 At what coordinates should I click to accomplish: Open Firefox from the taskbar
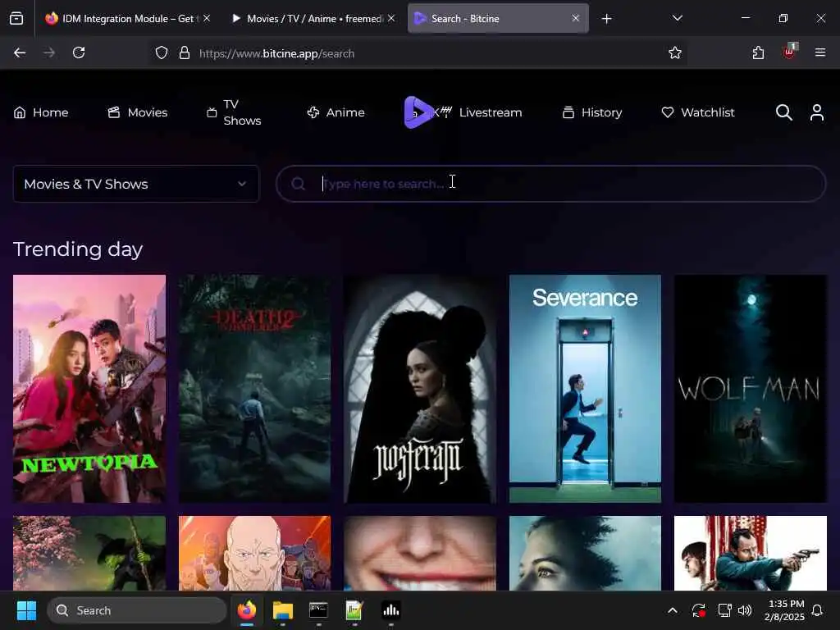tap(246, 610)
